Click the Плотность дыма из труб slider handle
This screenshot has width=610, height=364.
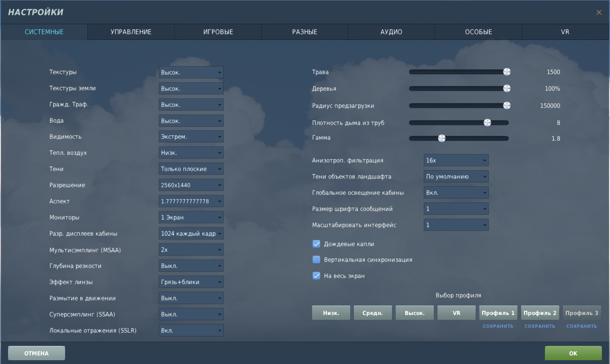pos(487,123)
